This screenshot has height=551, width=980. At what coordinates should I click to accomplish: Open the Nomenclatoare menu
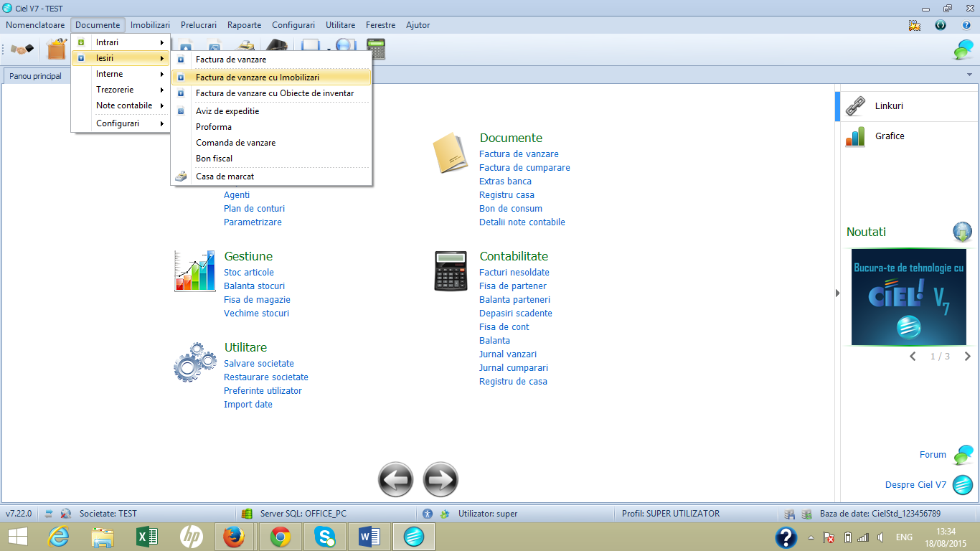point(35,25)
